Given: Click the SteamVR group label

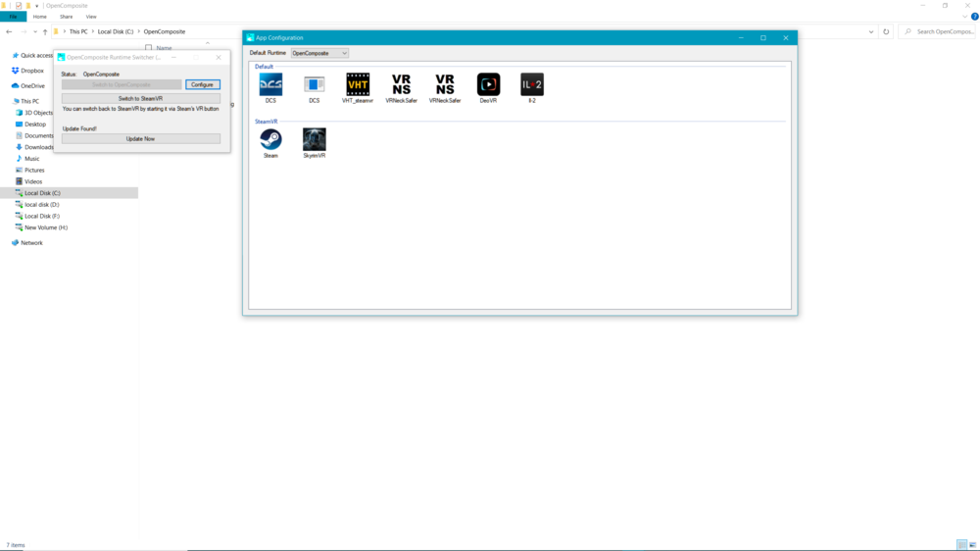Looking at the screenshot, I should click(266, 122).
